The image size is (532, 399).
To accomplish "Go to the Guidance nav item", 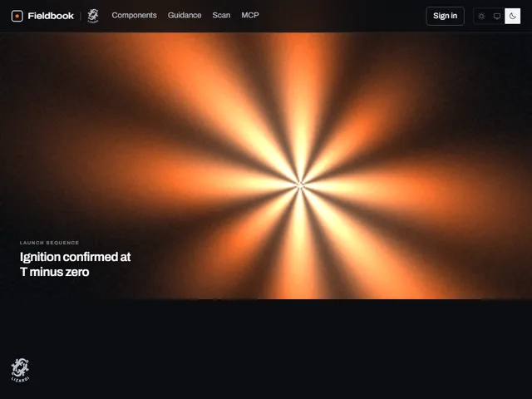I will tap(185, 15).
